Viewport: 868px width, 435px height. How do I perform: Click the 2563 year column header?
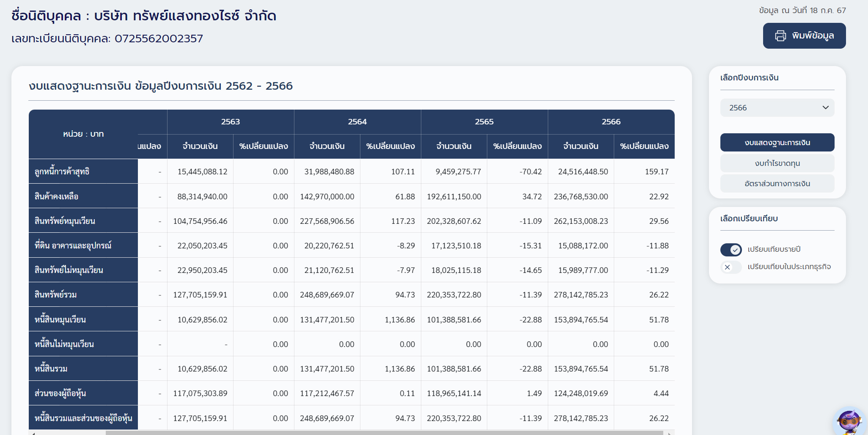point(230,122)
